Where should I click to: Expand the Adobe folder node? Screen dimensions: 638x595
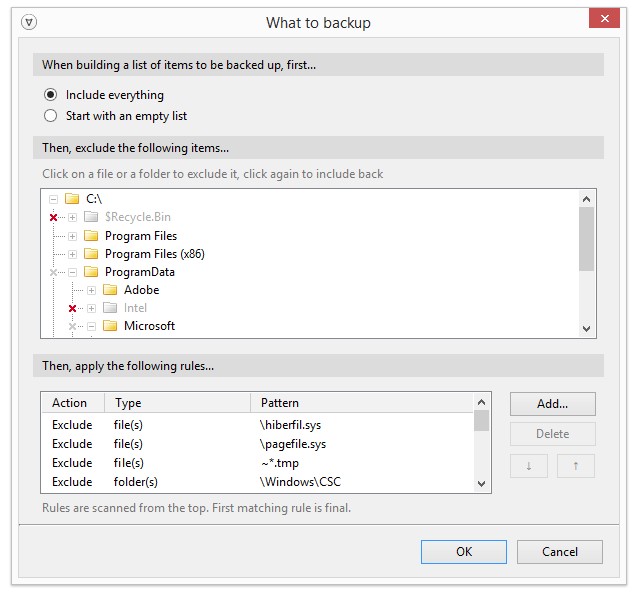tap(91, 290)
